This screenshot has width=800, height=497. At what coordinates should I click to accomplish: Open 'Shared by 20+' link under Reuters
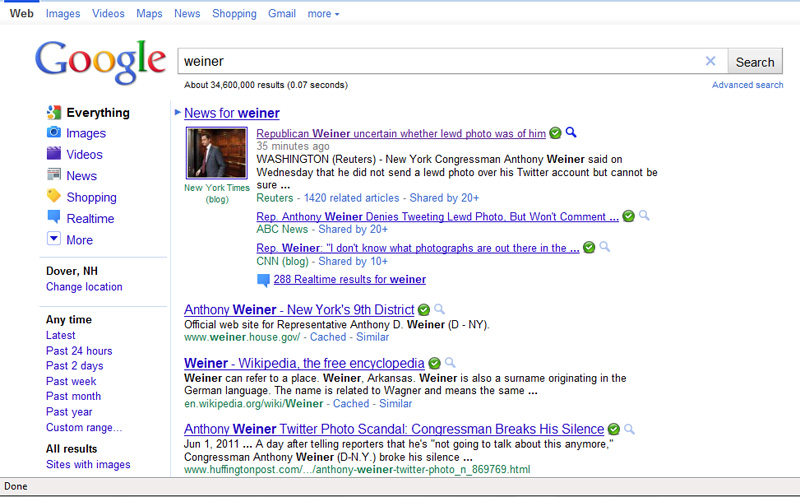(x=444, y=198)
